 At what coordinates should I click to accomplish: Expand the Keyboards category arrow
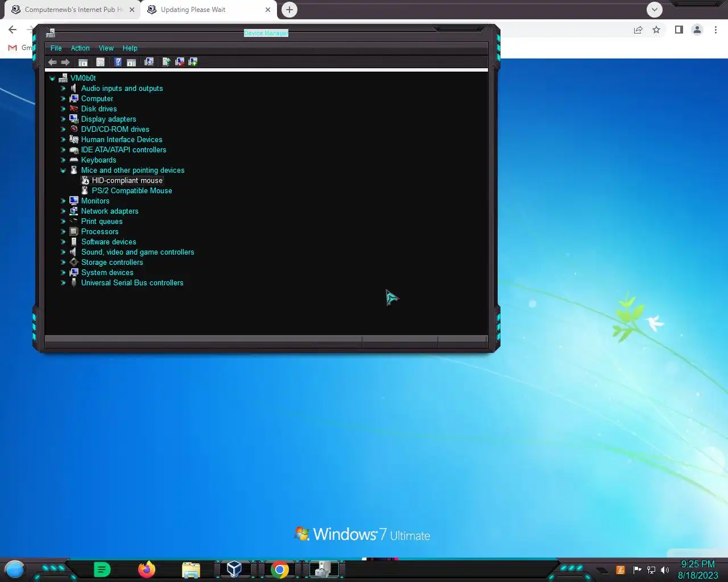63,160
